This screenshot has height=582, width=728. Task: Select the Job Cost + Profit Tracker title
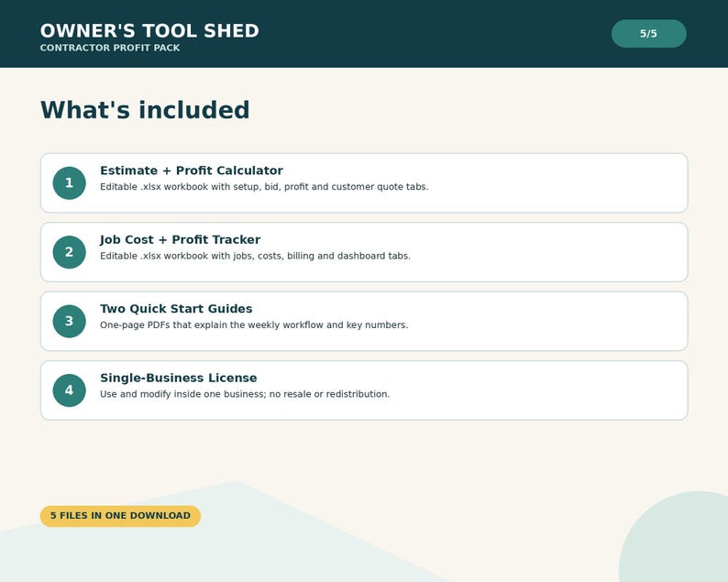180,239
